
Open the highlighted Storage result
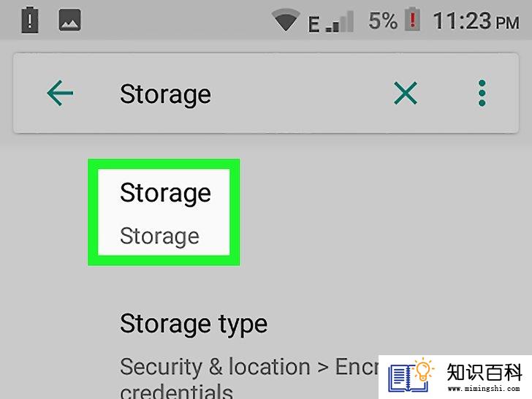coord(164,212)
